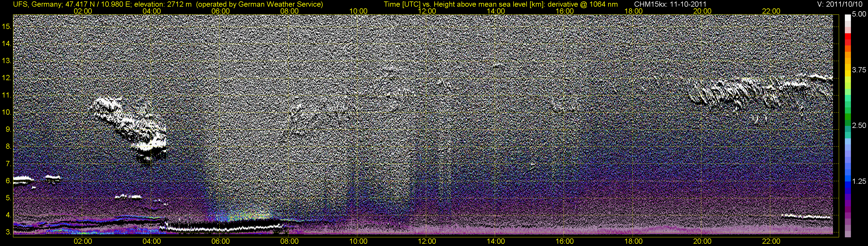Click the 10:00 label on the top time axis
This screenshot has width=868, height=246.
[358, 11]
